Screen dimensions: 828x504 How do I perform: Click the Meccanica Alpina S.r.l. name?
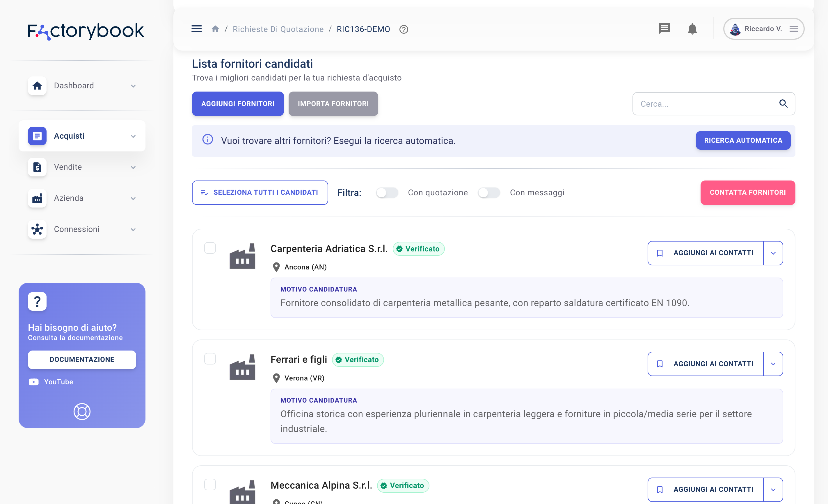coord(321,485)
